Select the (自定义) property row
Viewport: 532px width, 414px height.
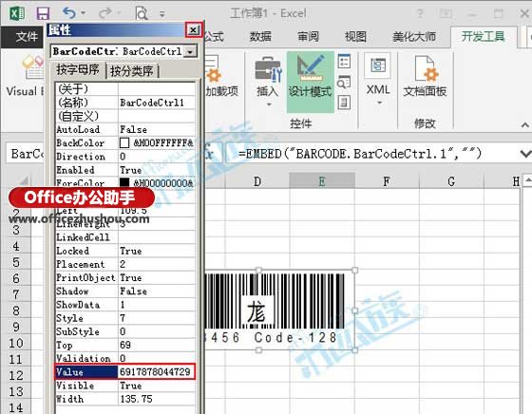click(125, 116)
